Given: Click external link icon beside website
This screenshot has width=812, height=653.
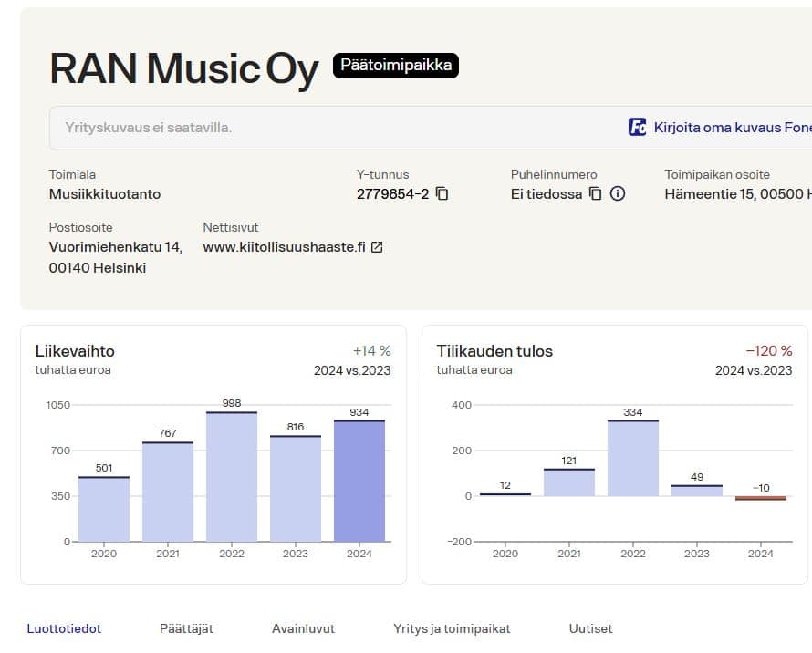Looking at the screenshot, I should 377,247.
